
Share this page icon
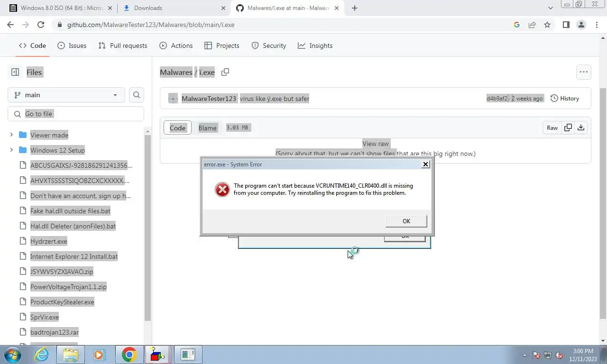tap(532, 25)
